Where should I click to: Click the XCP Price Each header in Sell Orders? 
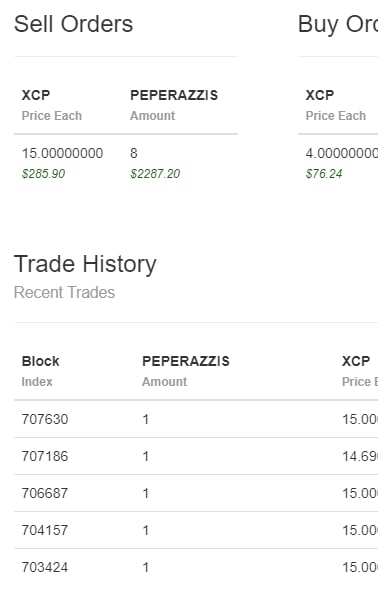52,105
